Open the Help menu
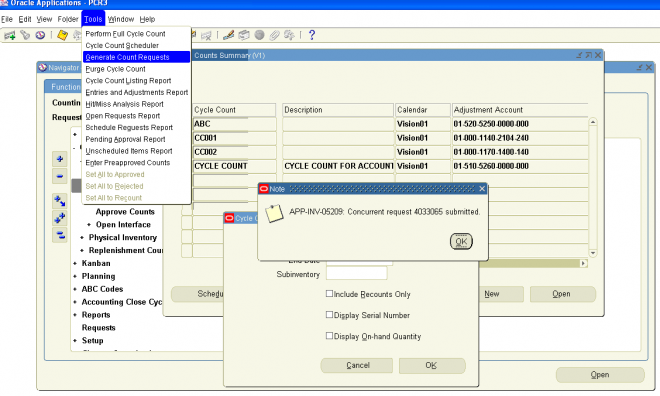Image resolution: width=660 pixels, height=396 pixels. click(x=147, y=19)
